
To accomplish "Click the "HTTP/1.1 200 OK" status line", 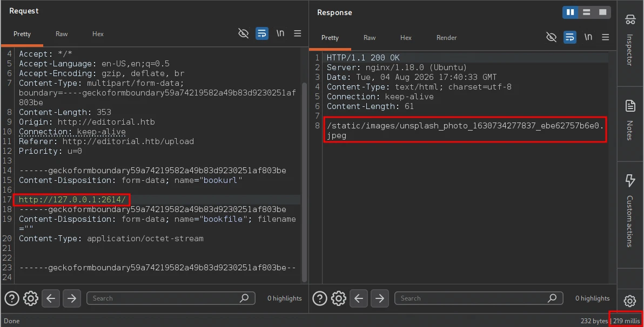I will click(x=363, y=58).
